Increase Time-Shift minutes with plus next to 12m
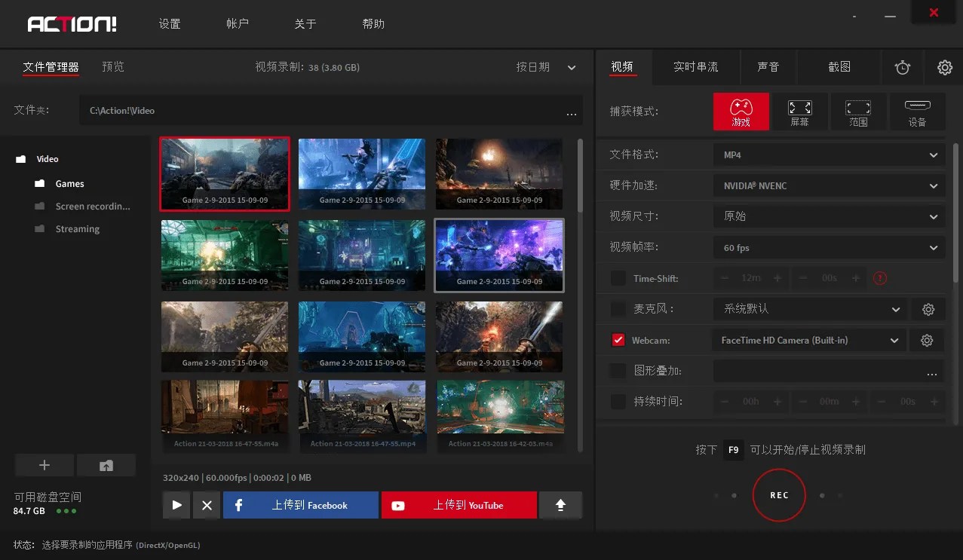Screen dimensions: 963x560 (777, 278)
